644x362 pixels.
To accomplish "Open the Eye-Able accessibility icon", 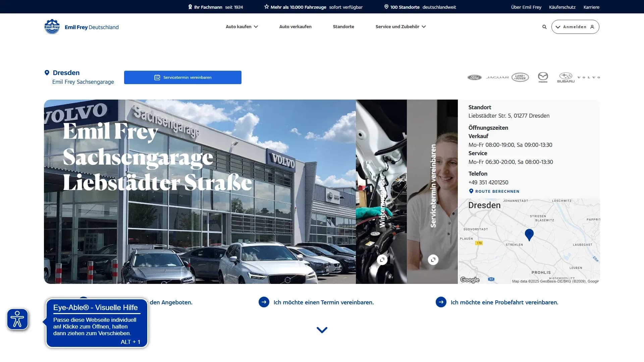I will pos(17,319).
